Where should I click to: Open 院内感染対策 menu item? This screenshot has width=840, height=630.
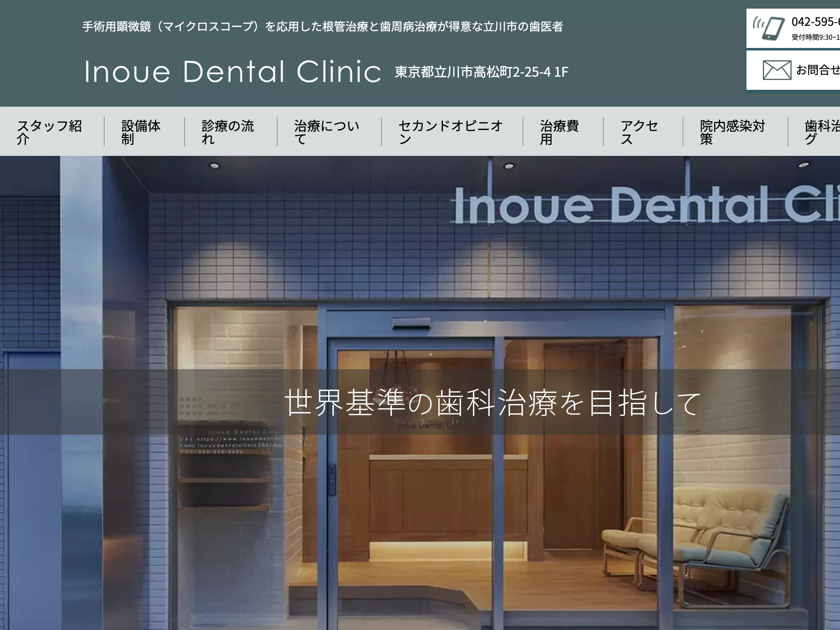click(x=733, y=132)
